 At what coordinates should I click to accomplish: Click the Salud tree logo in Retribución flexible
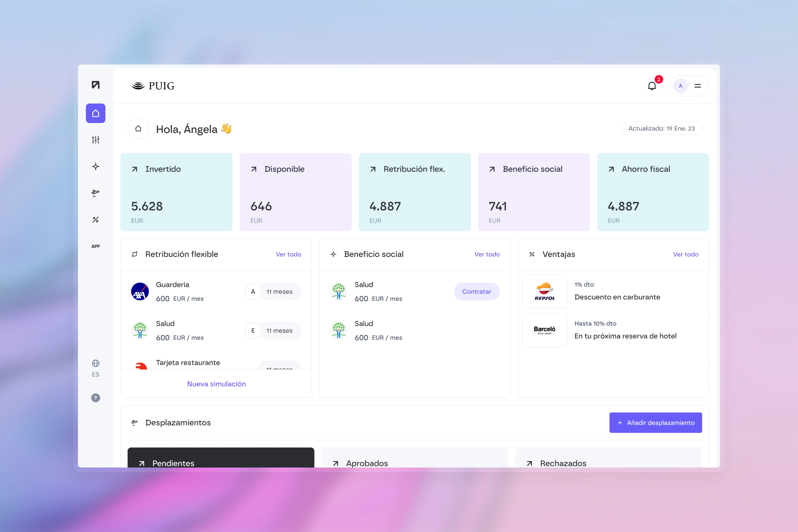pos(140,330)
